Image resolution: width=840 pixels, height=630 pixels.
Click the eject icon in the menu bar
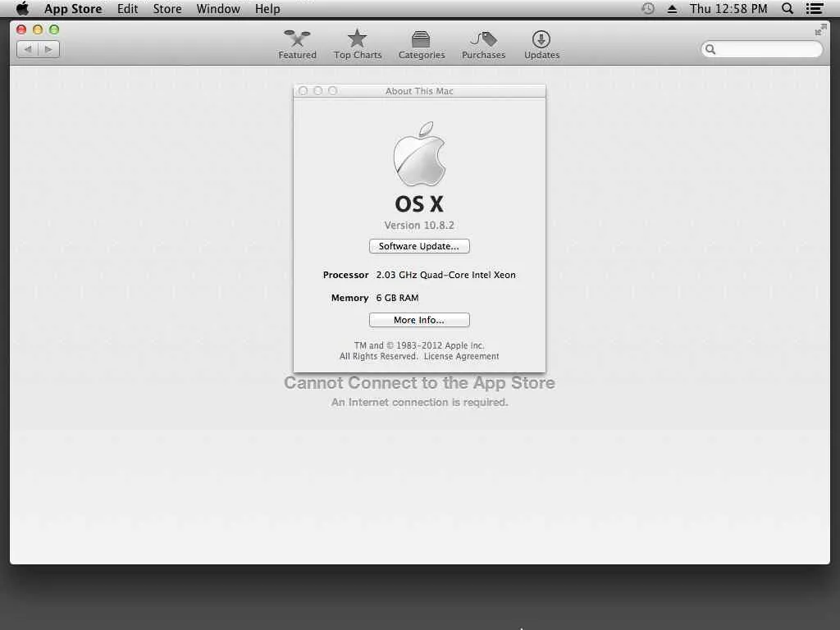pos(672,8)
